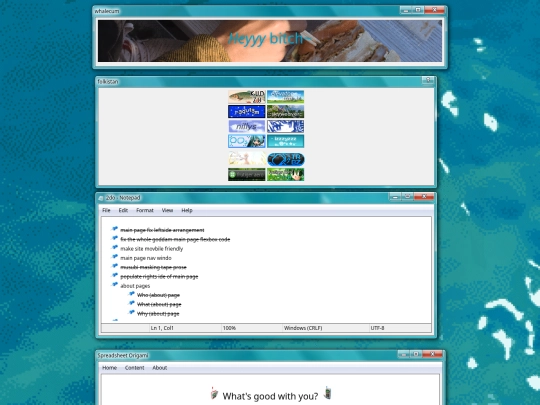
Task: Go to Home in Spreadsheet Origami window
Action: (110, 368)
